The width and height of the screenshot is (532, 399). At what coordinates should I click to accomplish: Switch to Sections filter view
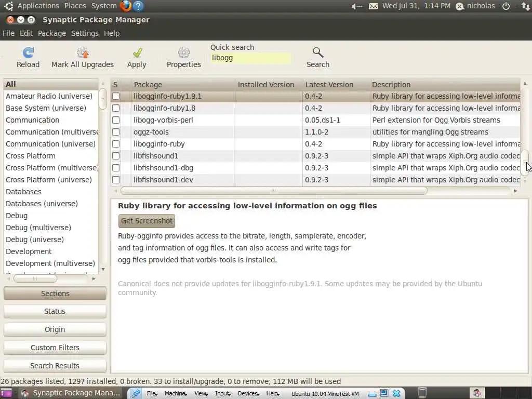[x=55, y=294]
